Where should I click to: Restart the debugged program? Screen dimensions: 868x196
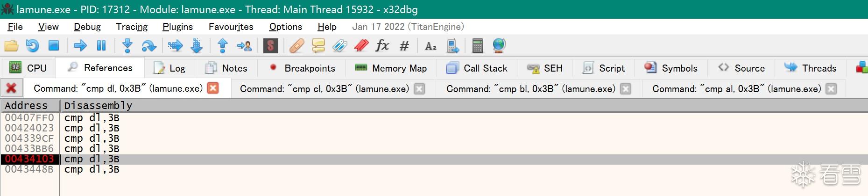[x=32, y=46]
